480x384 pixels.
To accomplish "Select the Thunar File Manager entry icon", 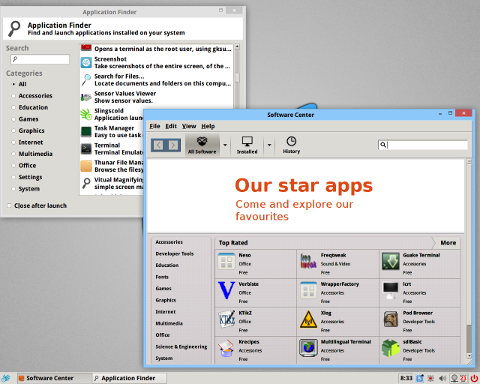I will pyautogui.click(x=86, y=166).
